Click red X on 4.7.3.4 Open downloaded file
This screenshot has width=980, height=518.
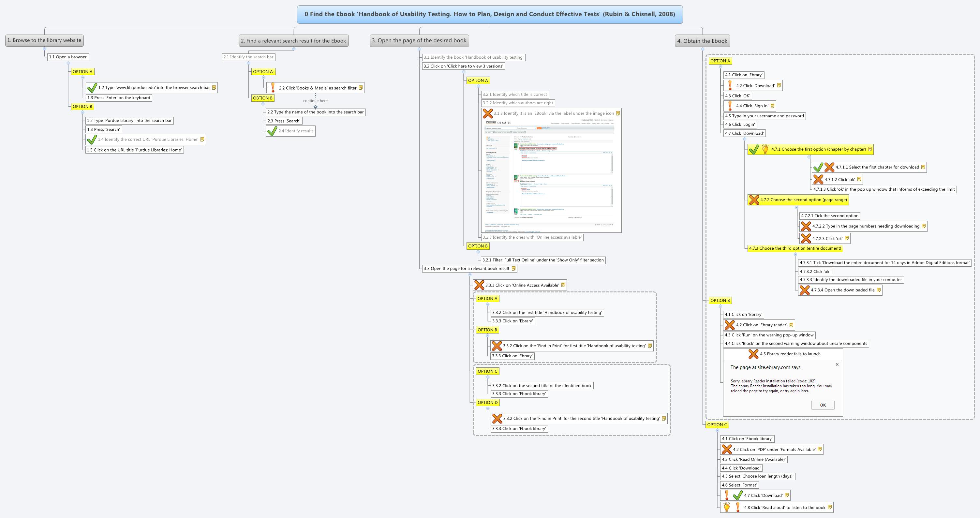point(804,290)
